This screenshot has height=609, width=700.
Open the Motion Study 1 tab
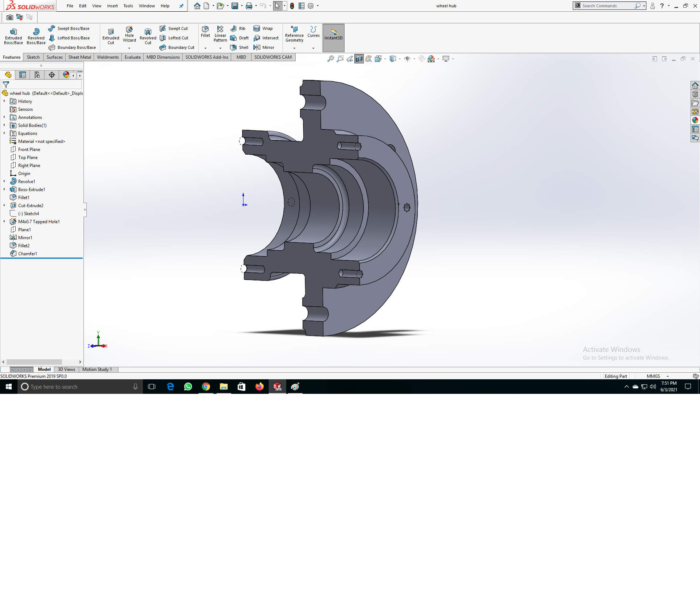click(97, 369)
